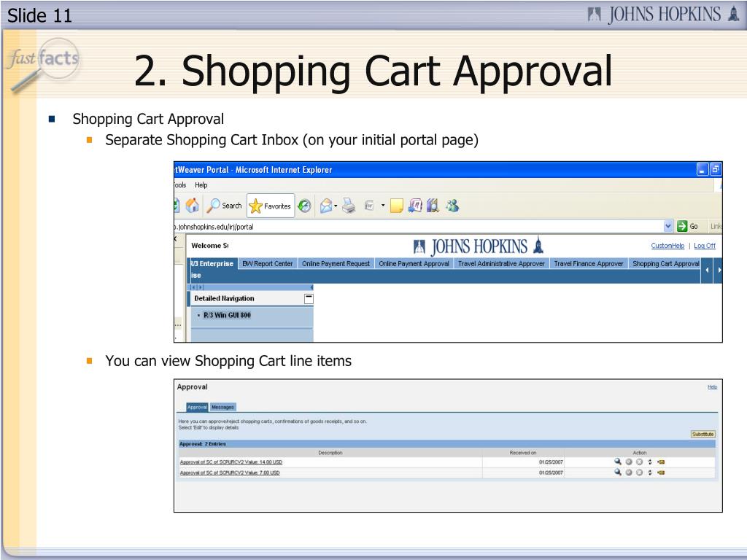Click the Edit with Word icon

point(369,206)
